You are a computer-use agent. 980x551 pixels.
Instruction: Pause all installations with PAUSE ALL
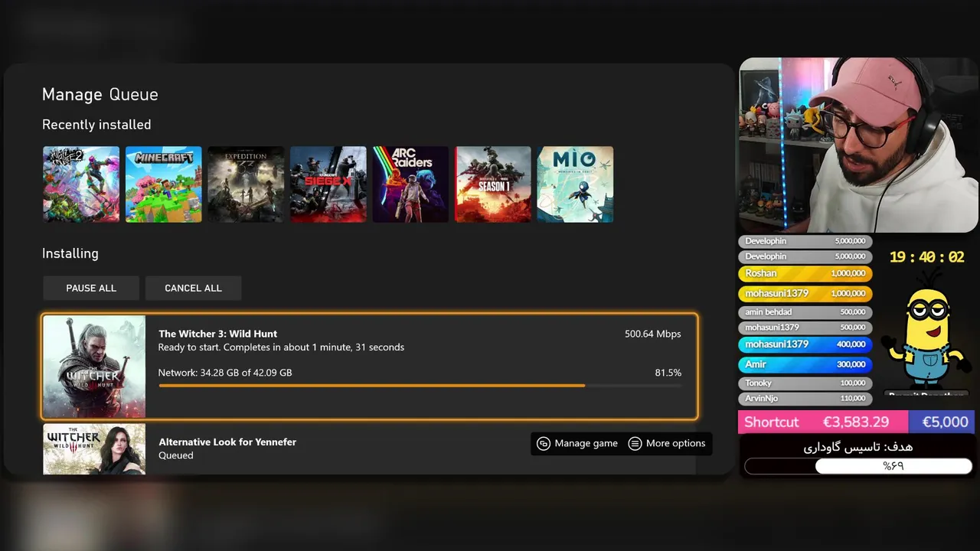[x=91, y=288]
